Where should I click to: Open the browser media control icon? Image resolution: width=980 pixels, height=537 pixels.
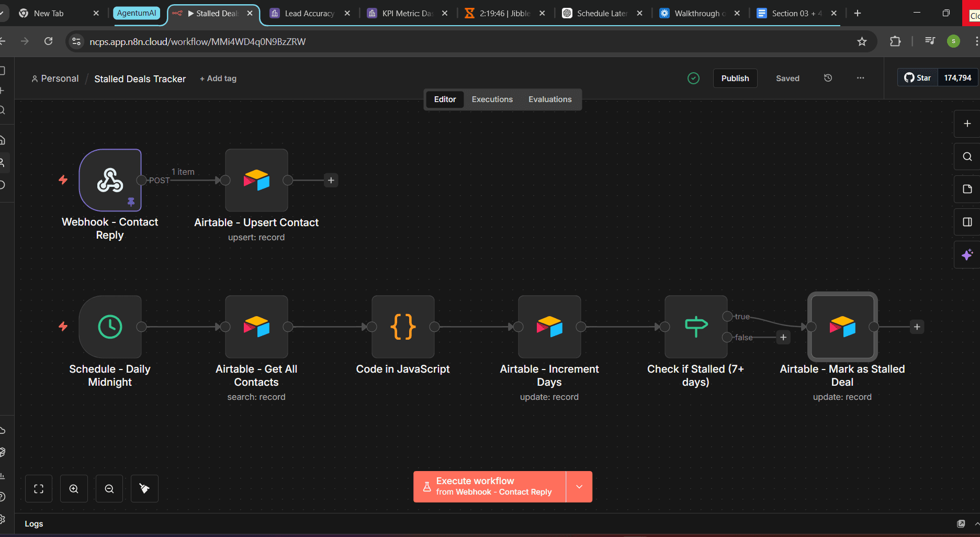coord(930,41)
